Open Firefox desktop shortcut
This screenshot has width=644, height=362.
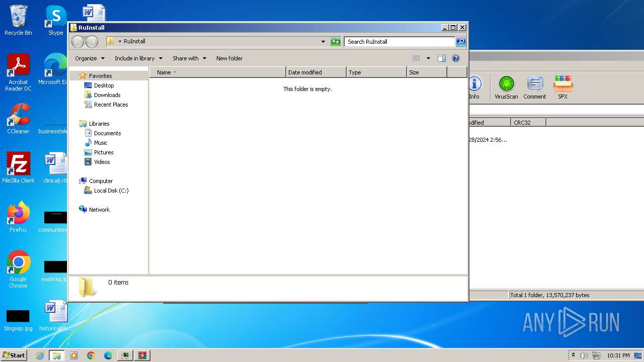(x=18, y=217)
